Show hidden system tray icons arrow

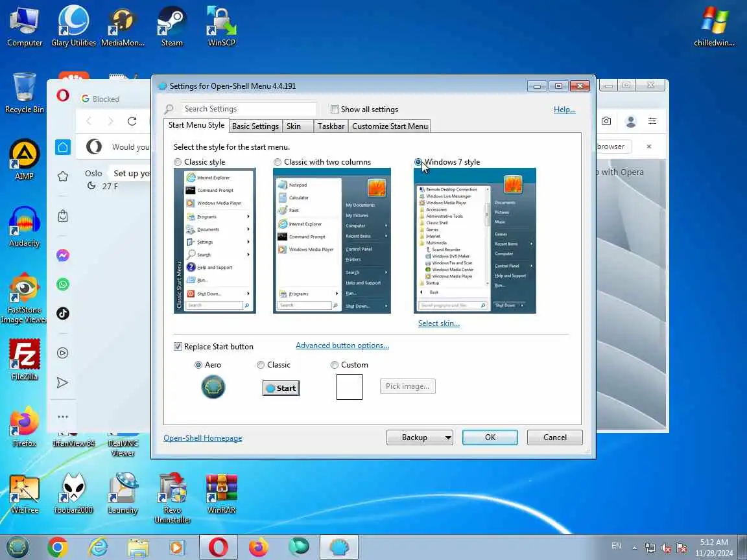[x=635, y=548]
